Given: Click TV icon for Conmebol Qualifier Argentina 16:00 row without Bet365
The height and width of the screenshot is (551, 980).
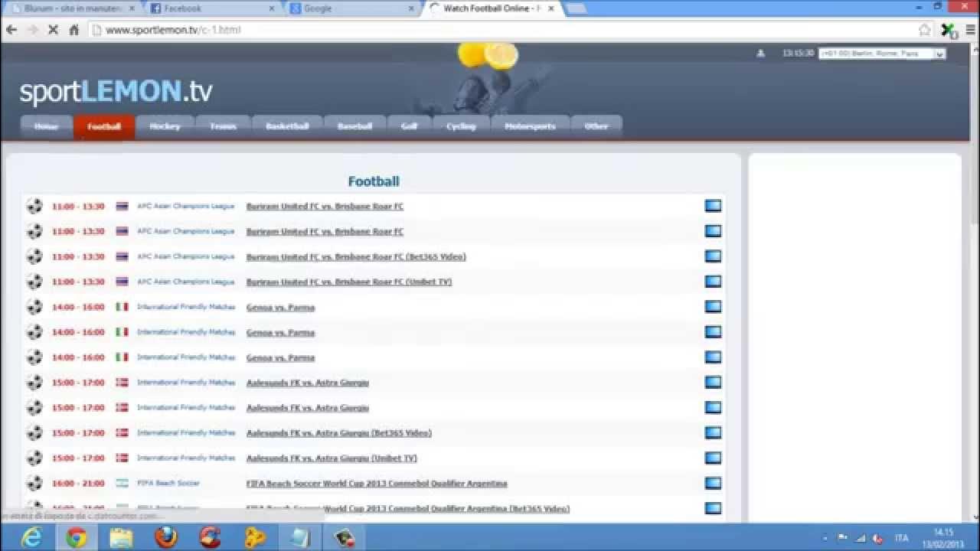Looking at the screenshot, I should click(x=713, y=483).
